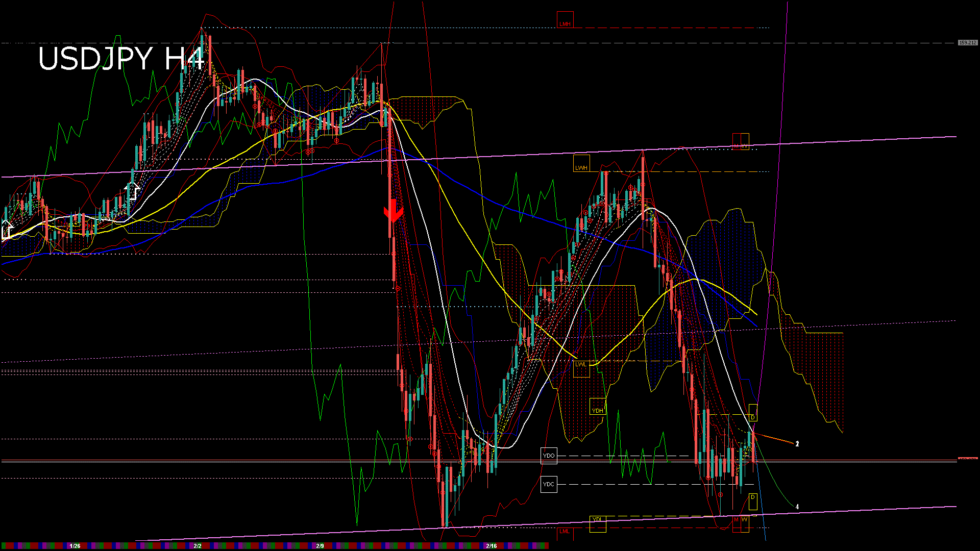
Task: Click label 4 ending the green projection curve
Action: (797, 507)
